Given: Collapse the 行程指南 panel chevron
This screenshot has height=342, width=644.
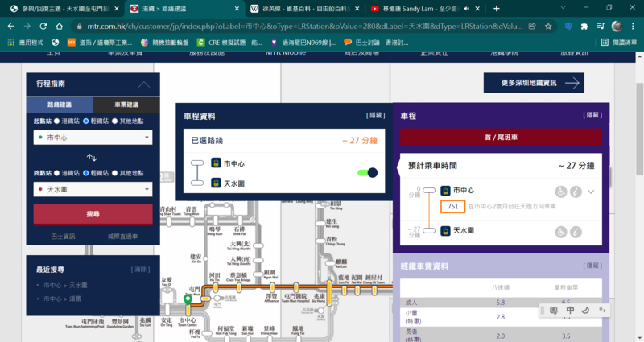Looking at the screenshot, I should coord(144,84).
